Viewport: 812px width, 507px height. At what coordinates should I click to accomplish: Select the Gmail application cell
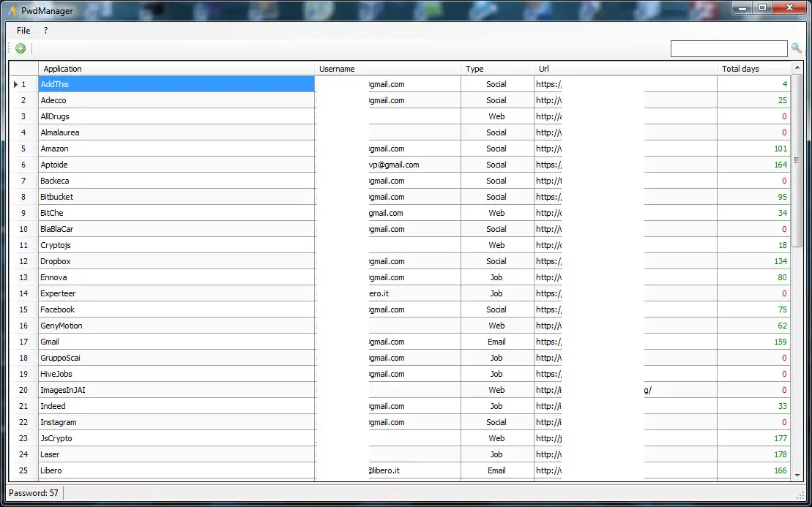[x=176, y=342]
